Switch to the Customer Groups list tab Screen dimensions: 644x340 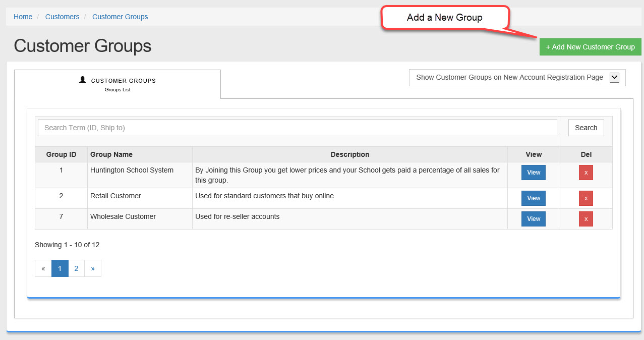118,84
